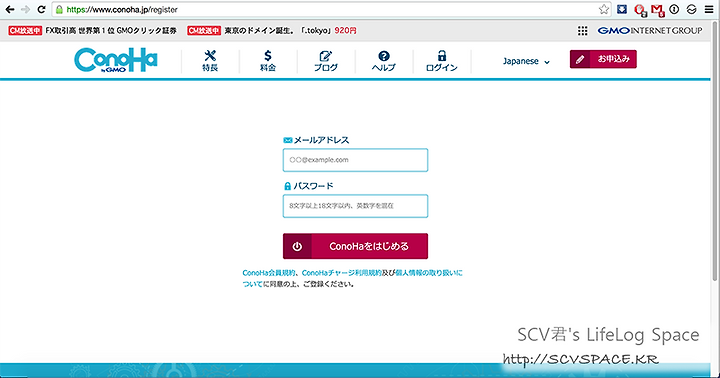Click the URL address bar
Viewport: 720px width, 378px height.
[x=331, y=9]
